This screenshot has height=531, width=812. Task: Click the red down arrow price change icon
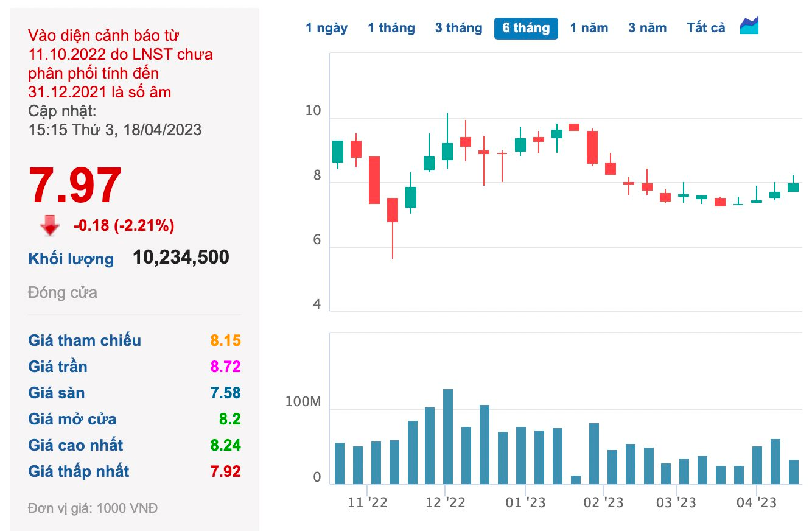tap(50, 226)
